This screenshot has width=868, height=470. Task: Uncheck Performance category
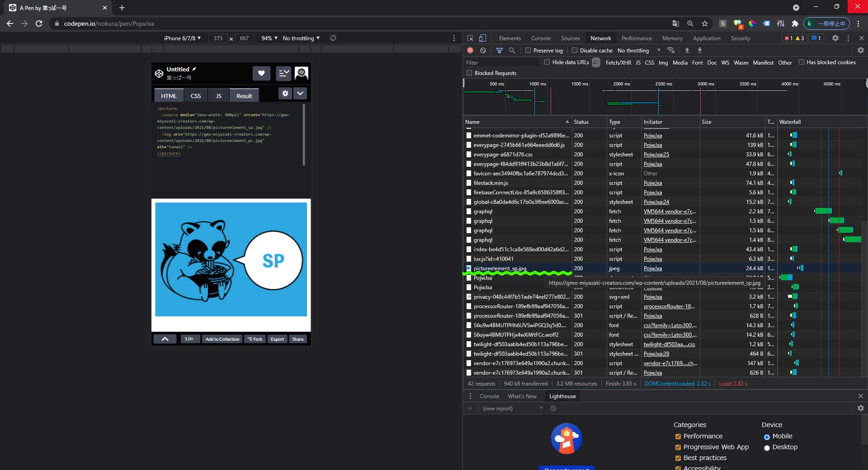coord(678,437)
